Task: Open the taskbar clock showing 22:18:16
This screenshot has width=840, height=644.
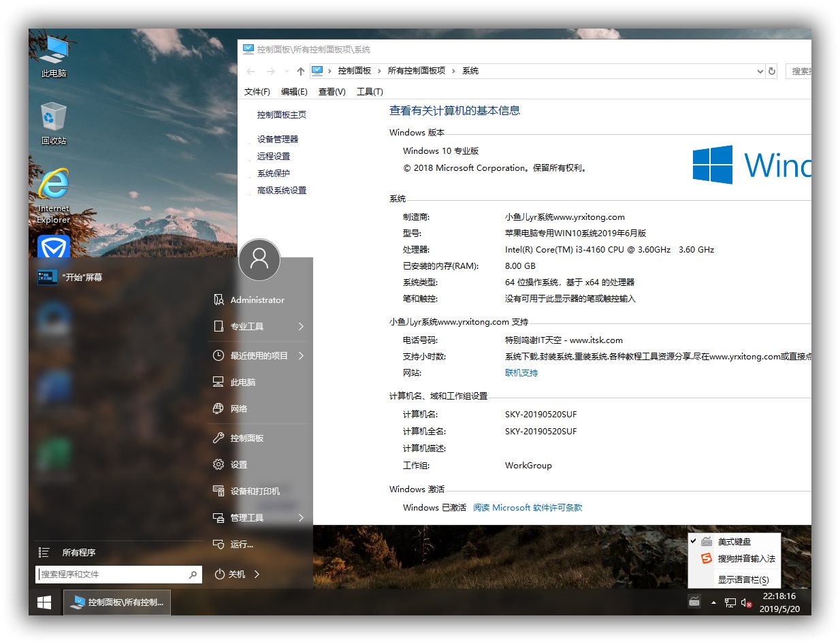Action: coord(779,602)
